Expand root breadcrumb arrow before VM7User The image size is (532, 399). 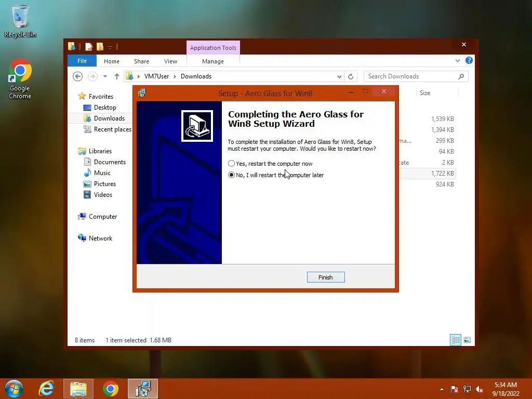pyautogui.click(x=138, y=76)
